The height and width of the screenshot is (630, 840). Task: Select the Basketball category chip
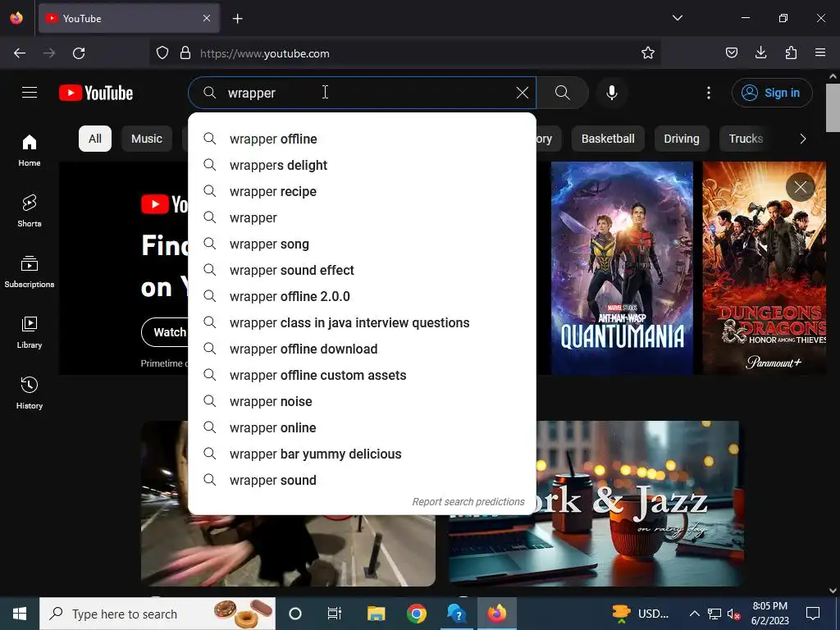[608, 139]
